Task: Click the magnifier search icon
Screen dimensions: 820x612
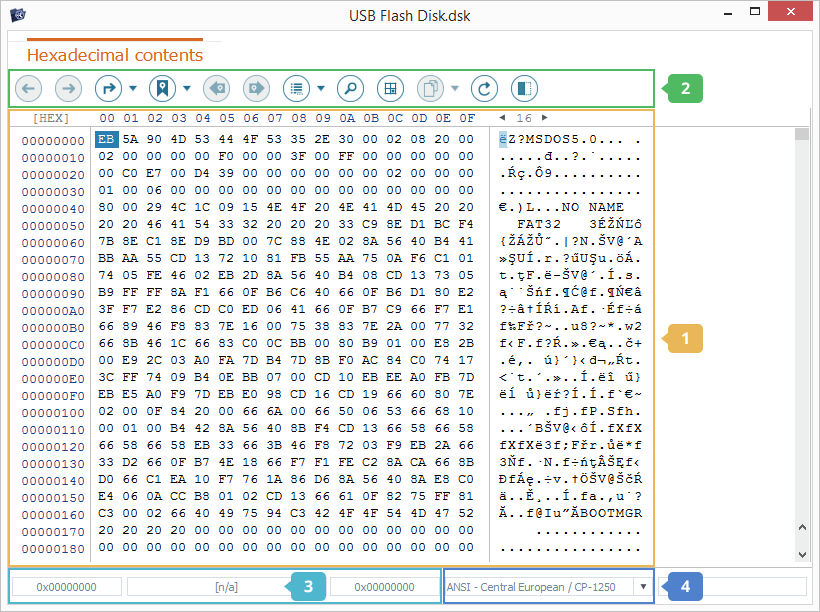Action: tap(350, 88)
